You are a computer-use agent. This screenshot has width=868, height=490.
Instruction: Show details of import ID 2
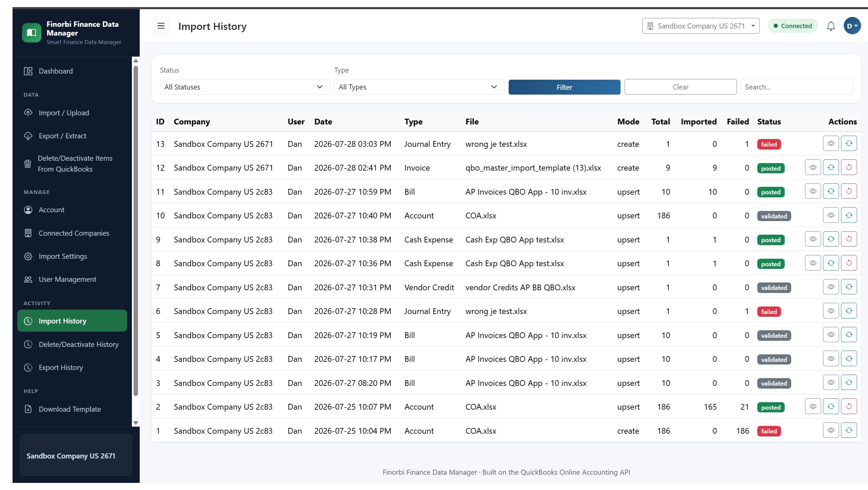(813, 406)
